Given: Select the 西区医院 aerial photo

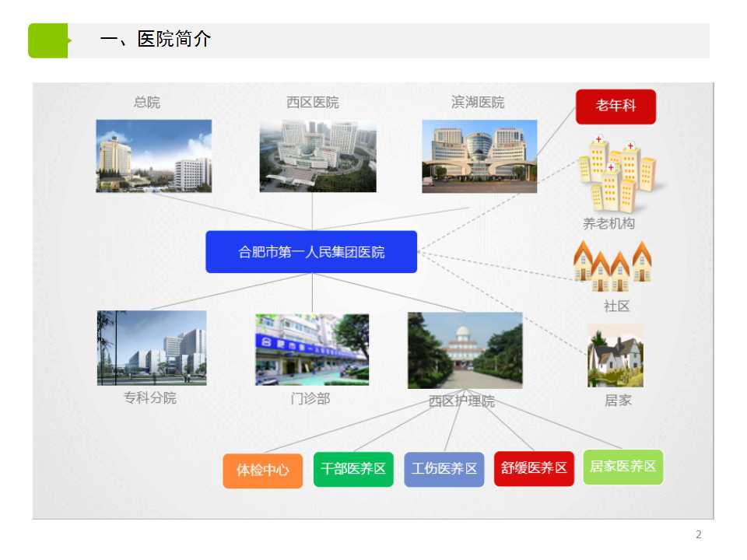Looking at the screenshot, I should click(317, 156).
